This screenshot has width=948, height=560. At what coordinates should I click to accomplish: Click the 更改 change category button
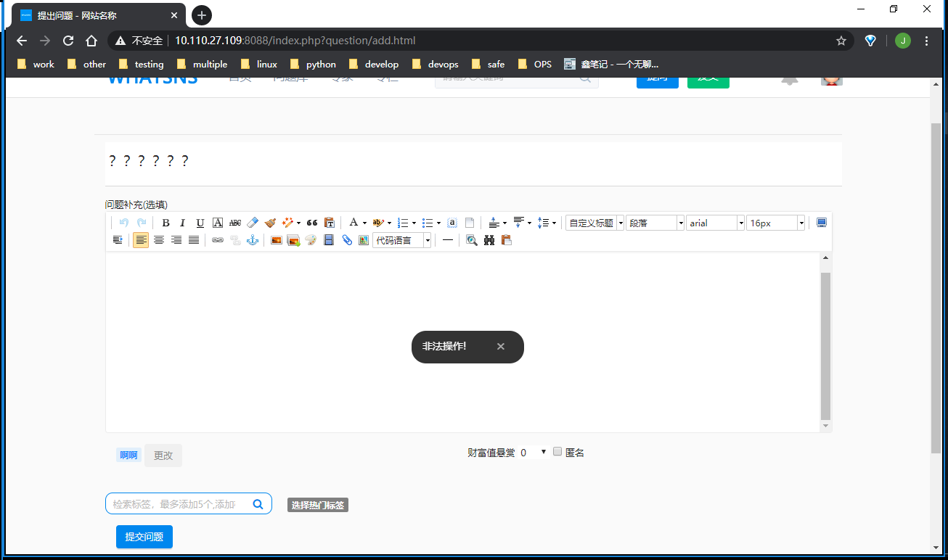point(163,456)
